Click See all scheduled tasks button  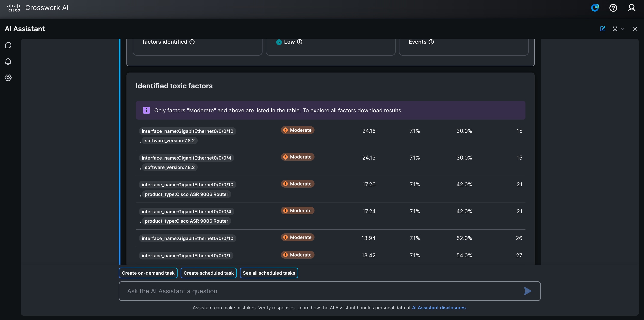pos(269,273)
